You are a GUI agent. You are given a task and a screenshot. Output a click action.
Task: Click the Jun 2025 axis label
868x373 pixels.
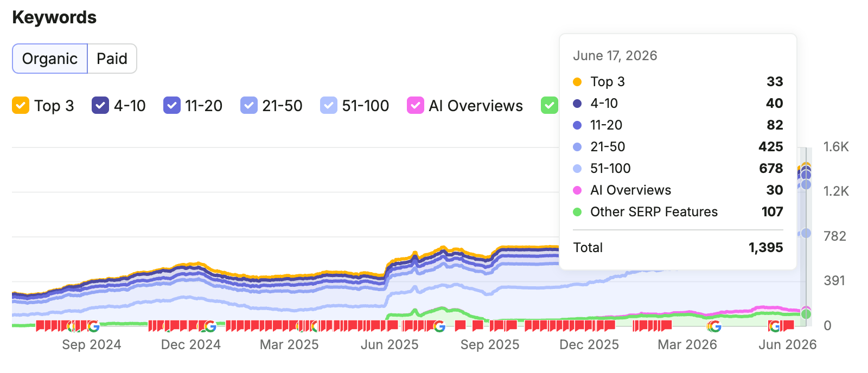[390, 345]
